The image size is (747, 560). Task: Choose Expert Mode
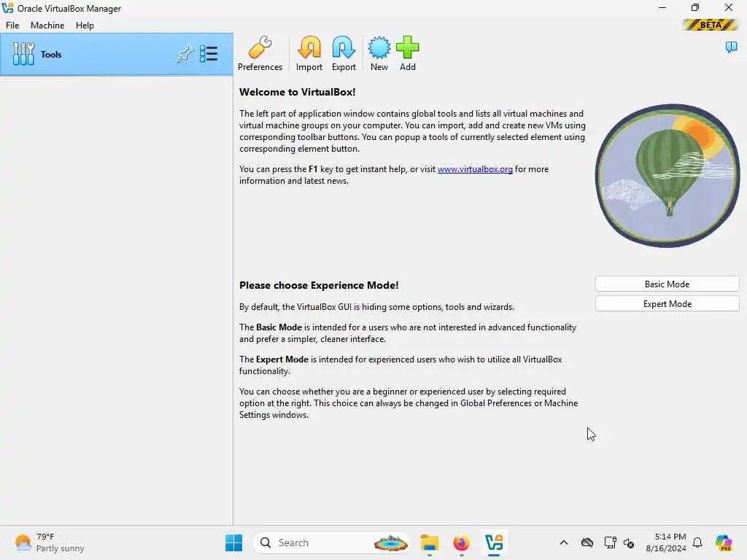tap(667, 304)
